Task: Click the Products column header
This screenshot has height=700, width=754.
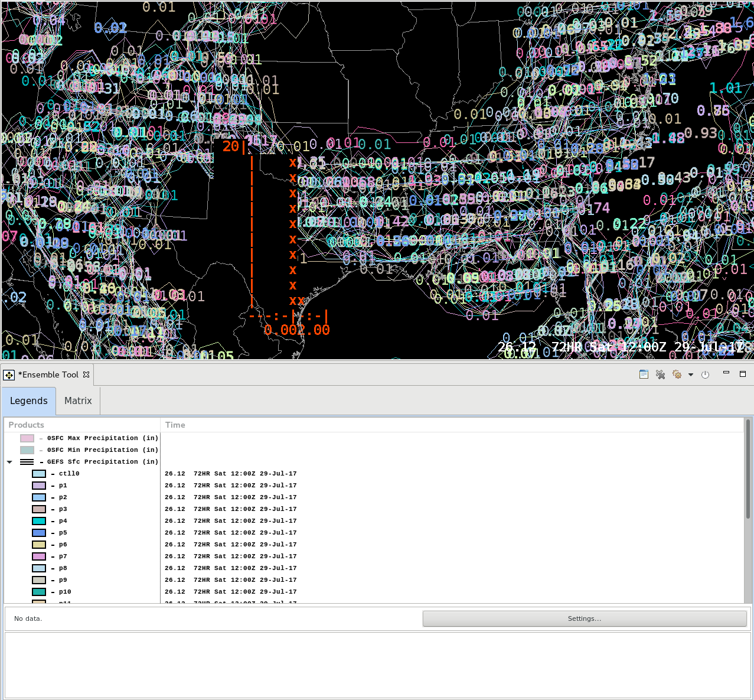Action: pyautogui.click(x=82, y=425)
